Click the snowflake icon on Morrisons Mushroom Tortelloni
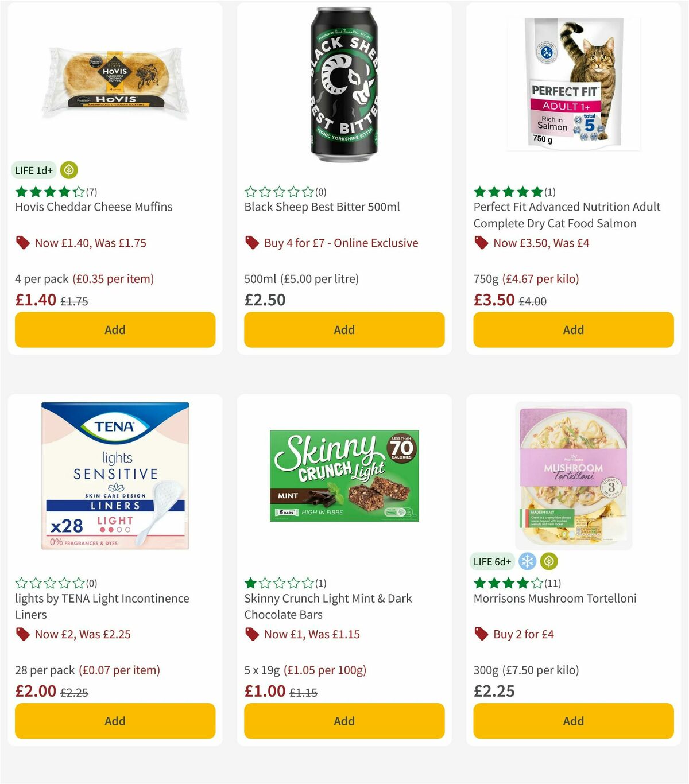The image size is (689, 784). pyautogui.click(x=527, y=561)
